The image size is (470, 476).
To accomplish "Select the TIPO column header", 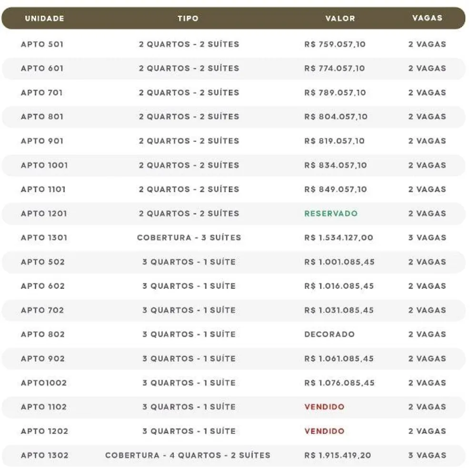I will (x=188, y=19).
